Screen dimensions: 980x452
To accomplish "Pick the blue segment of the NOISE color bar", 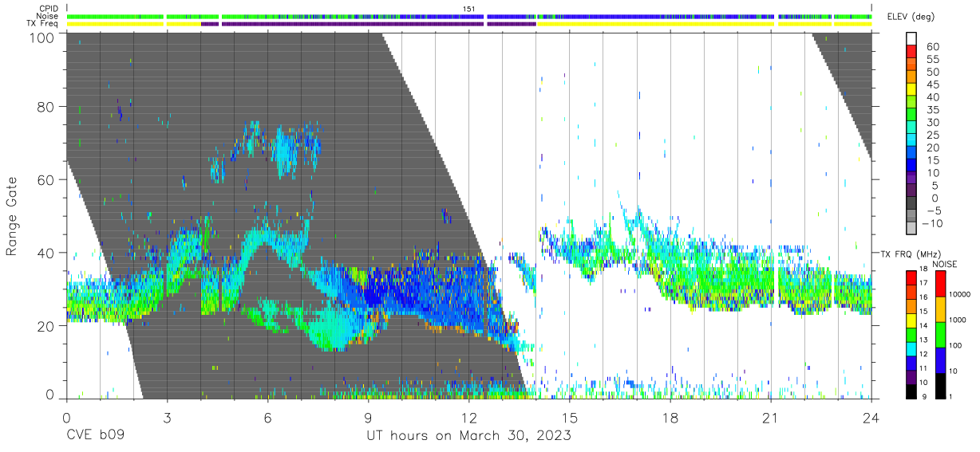I will pos(941,360).
